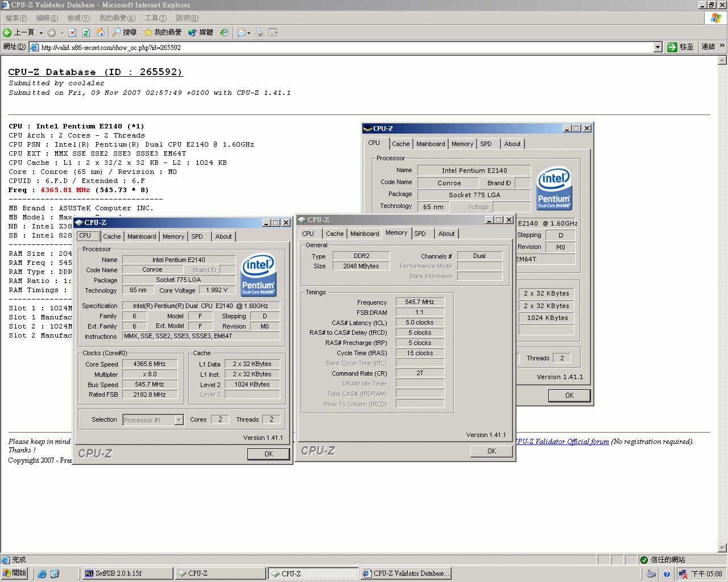The height and width of the screenshot is (582, 728).
Task: Open About tab in middle CPU-Z window
Action: tap(446, 234)
